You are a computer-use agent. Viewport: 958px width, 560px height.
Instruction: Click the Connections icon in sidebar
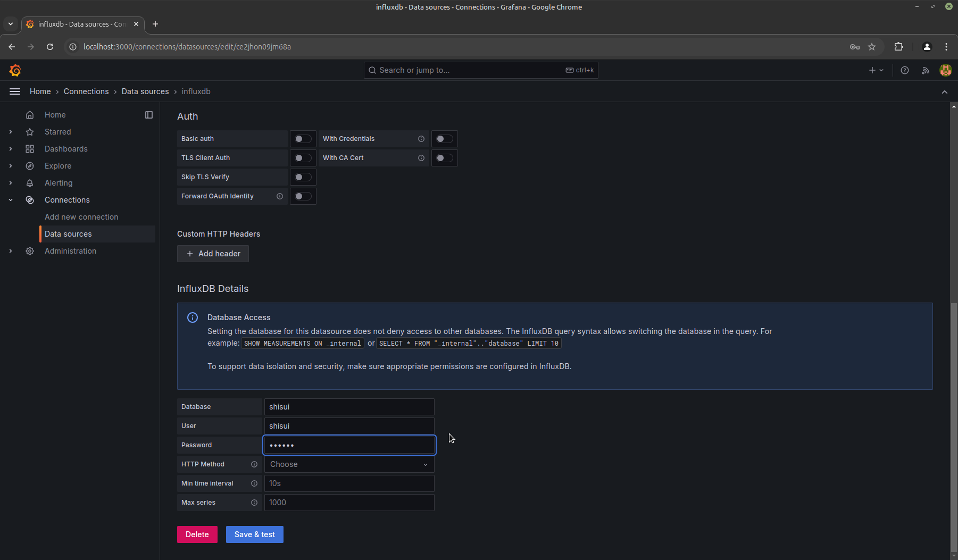[30, 200]
